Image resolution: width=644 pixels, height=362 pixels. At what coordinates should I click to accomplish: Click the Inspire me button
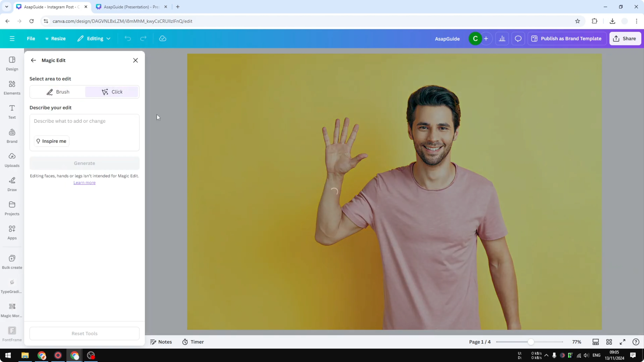click(x=51, y=141)
